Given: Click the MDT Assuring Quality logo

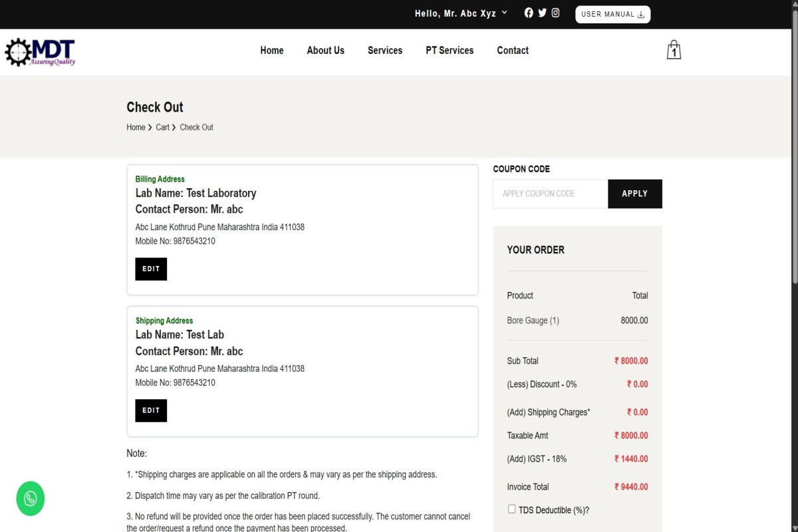Looking at the screenshot, I should [x=41, y=52].
